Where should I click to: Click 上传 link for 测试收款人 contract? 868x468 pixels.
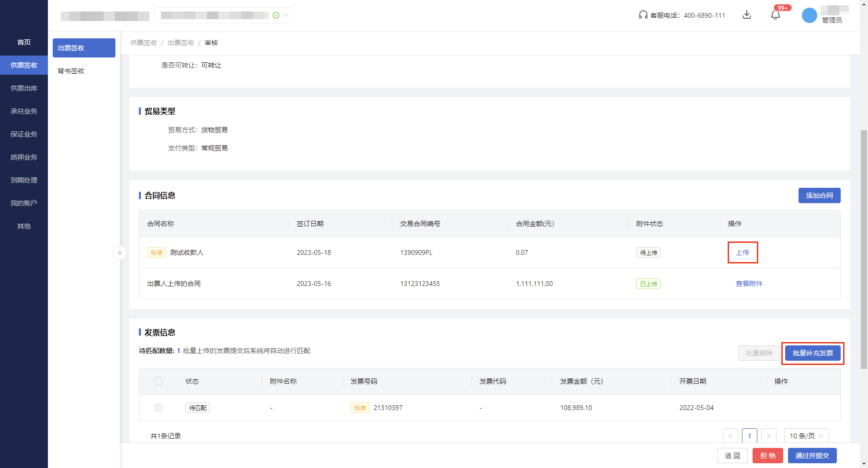click(x=742, y=252)
